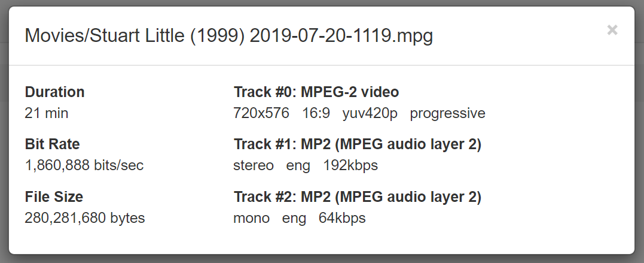The height and width of the screenshot is (263, 644).
Task: Close the file info dialog
Action: 612,30
